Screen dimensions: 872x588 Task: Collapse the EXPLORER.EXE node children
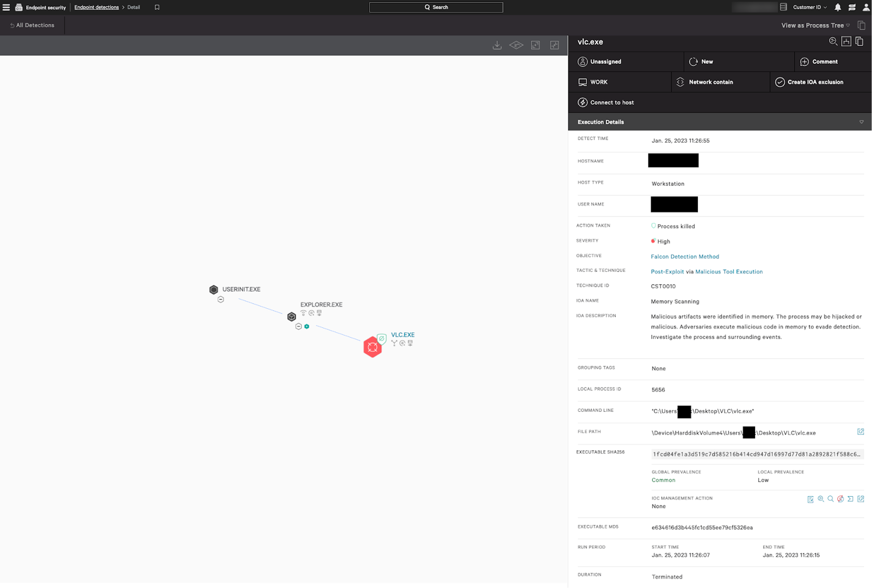pyautogui.click(x=298, y=327)
